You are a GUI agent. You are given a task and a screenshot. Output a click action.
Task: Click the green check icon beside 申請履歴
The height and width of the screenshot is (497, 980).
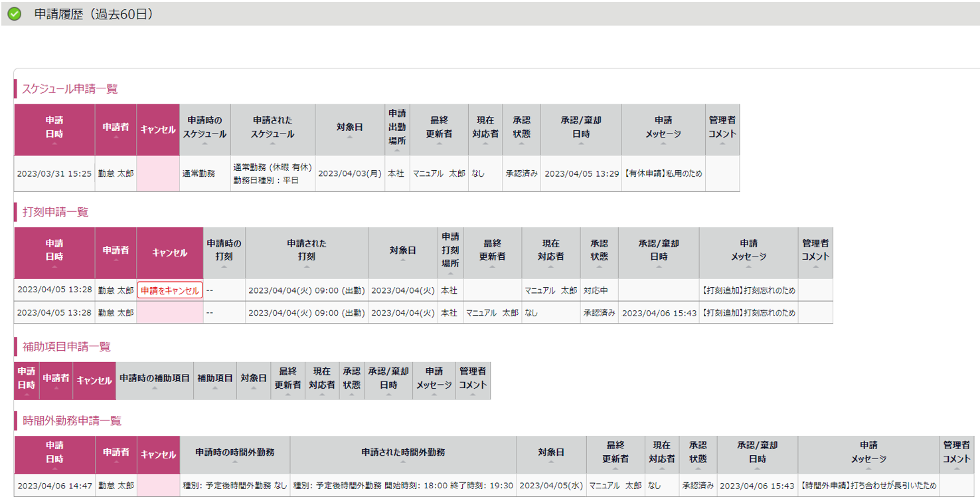[x=14, y=14]
